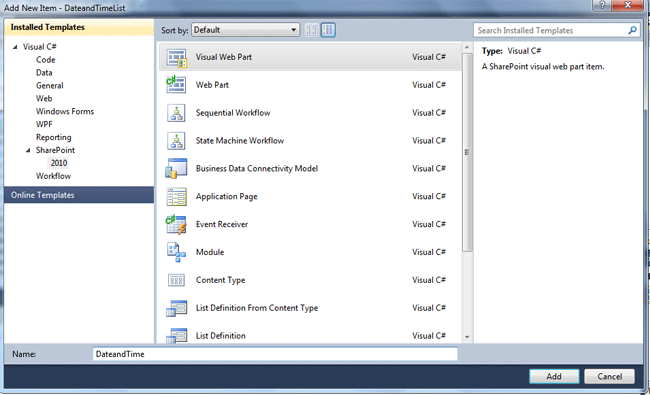Click the Module template icon

tap(176, 252)
